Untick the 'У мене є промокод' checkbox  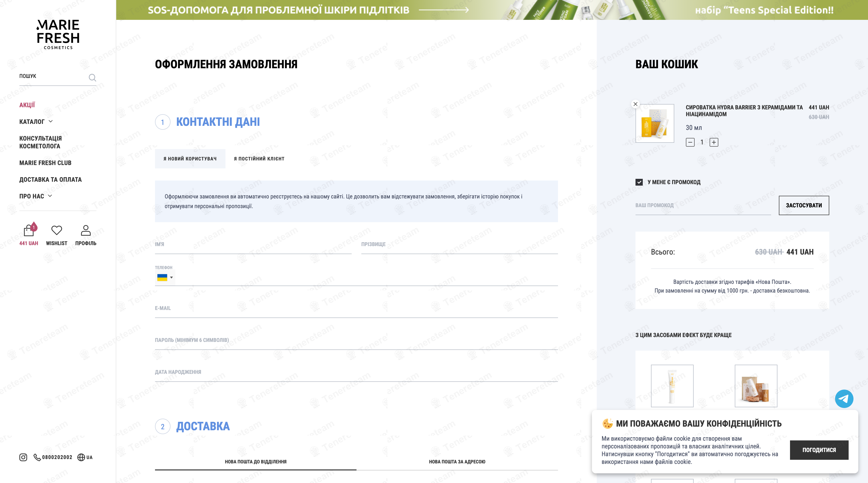coord(639,182)
